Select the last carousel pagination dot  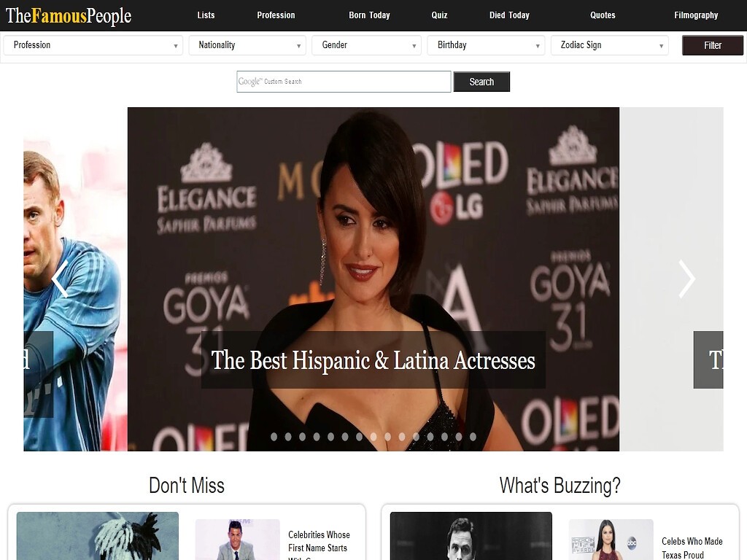(473, 437)
